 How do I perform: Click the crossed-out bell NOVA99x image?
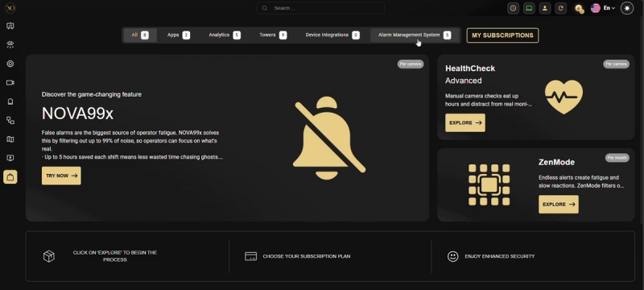coord(329,138)
